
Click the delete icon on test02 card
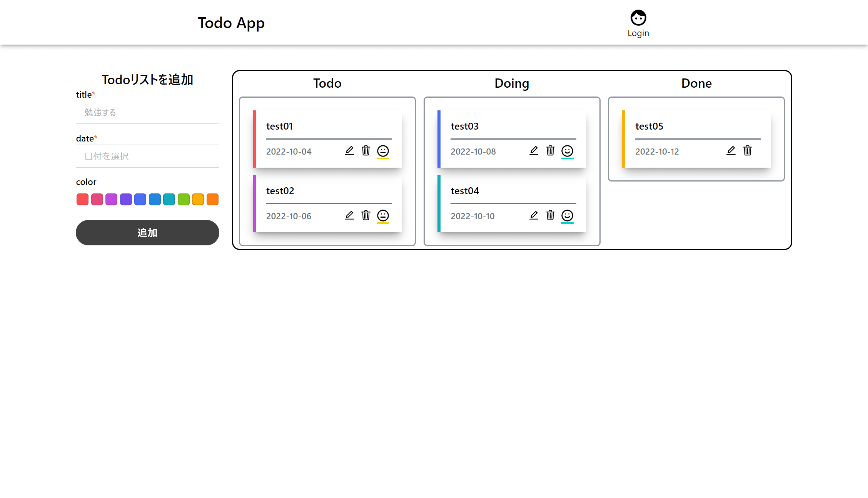pyautogui.click(x=366, y=215)
